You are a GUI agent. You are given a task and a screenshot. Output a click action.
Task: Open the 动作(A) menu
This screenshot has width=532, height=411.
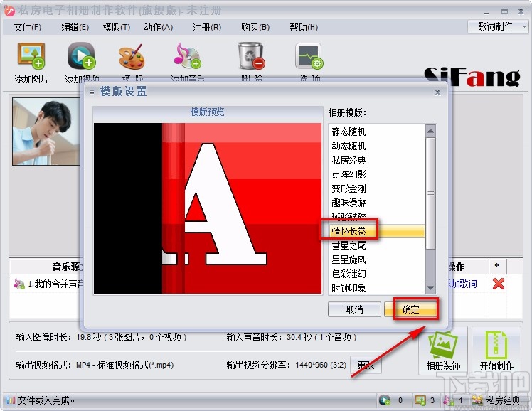158,27
